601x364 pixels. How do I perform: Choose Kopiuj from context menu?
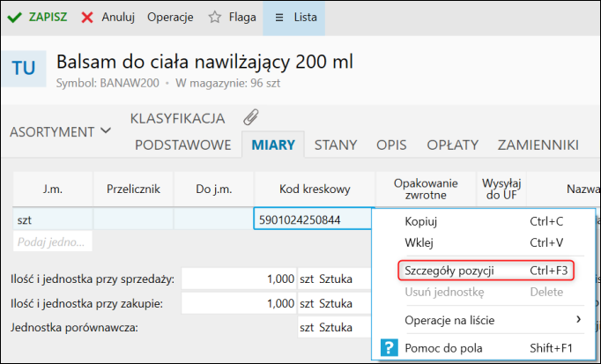(484, 221)
